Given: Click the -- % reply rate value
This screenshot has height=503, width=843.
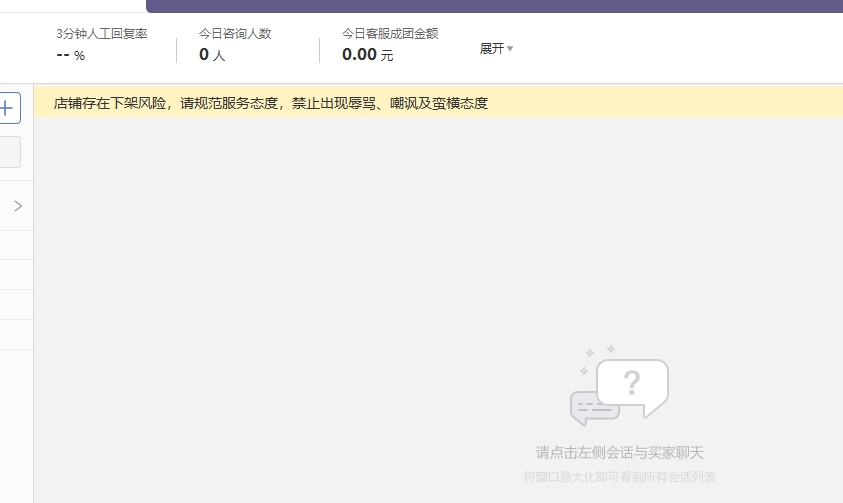Looking at the screenshot, I should tap(70, 55).
